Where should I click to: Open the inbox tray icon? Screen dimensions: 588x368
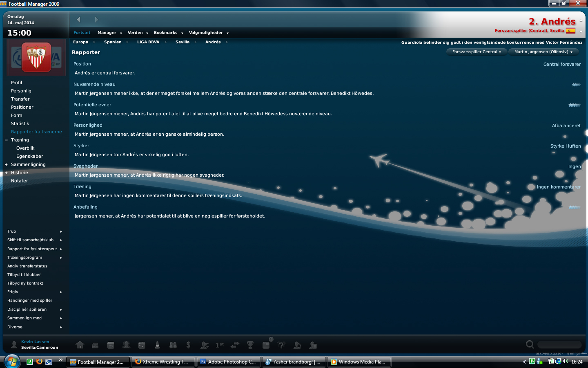click(95, 345)
